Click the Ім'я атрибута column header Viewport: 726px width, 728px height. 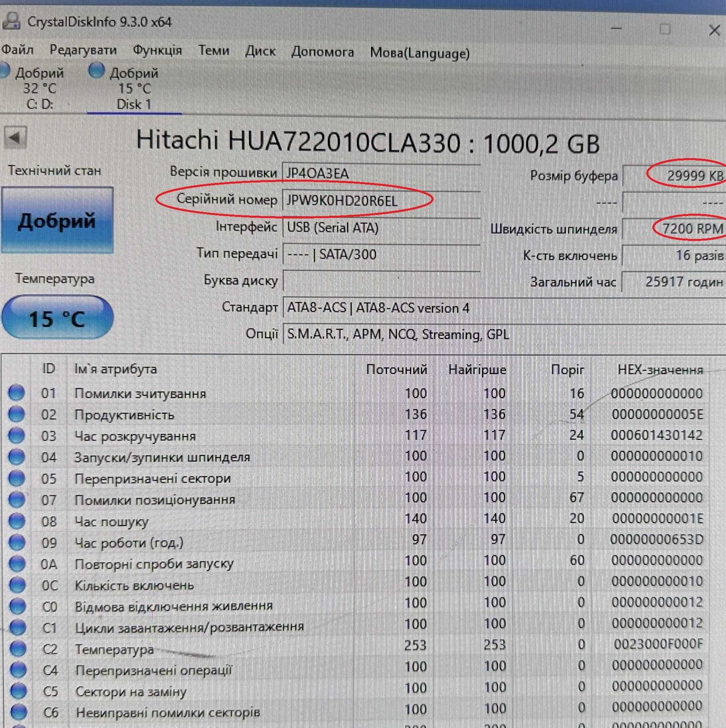116,369
